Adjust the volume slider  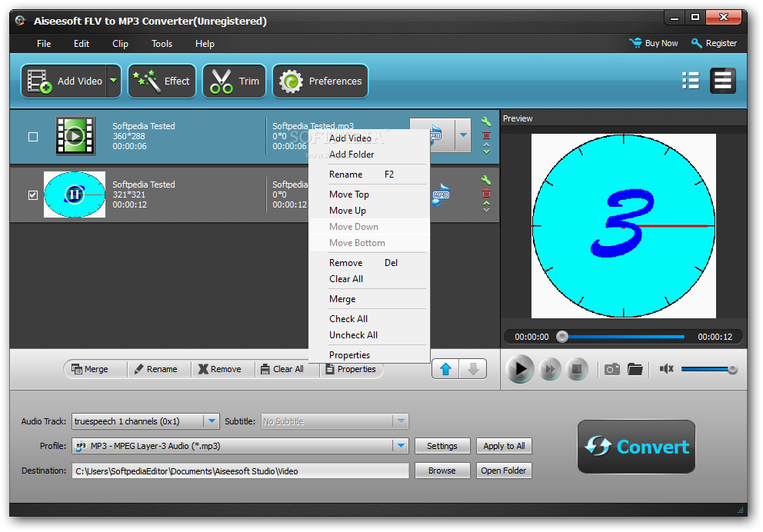[x=709, y=370]
